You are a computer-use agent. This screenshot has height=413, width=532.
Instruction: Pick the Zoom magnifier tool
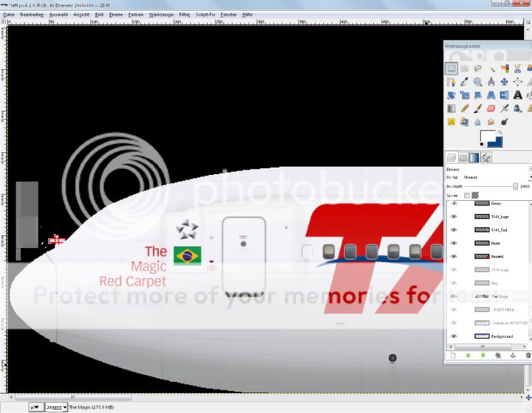477,82
